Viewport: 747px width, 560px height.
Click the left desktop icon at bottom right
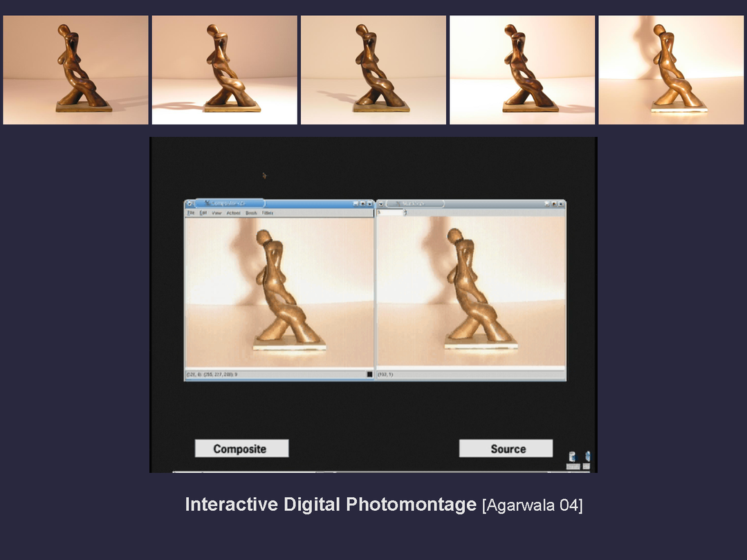coord(572,457)
